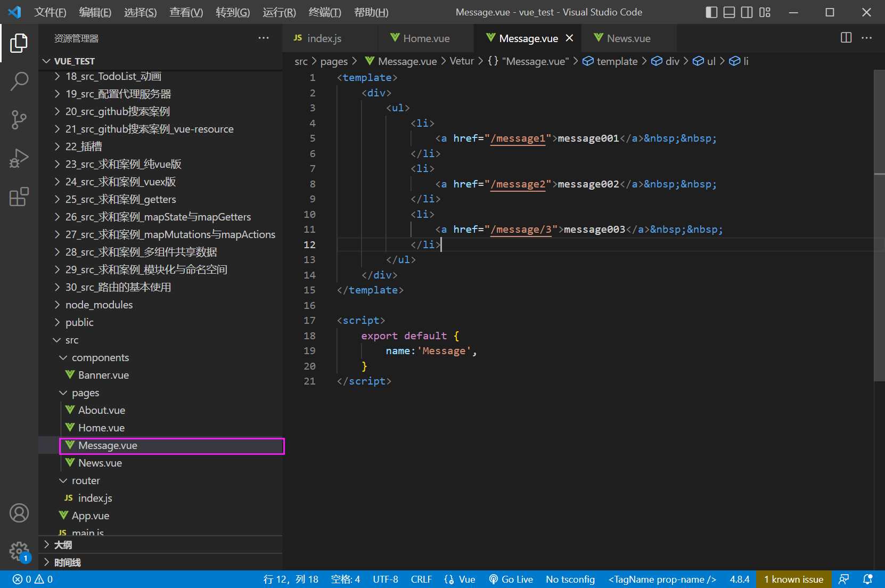
Task: Expand the 18_src_TodoList_动画 folder
Action: point(160,76)
